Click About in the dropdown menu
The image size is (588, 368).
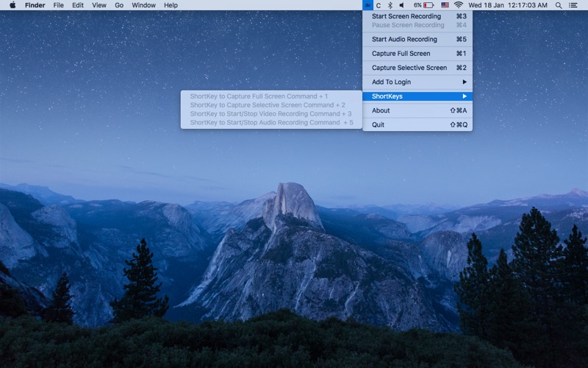coord(417,110)
